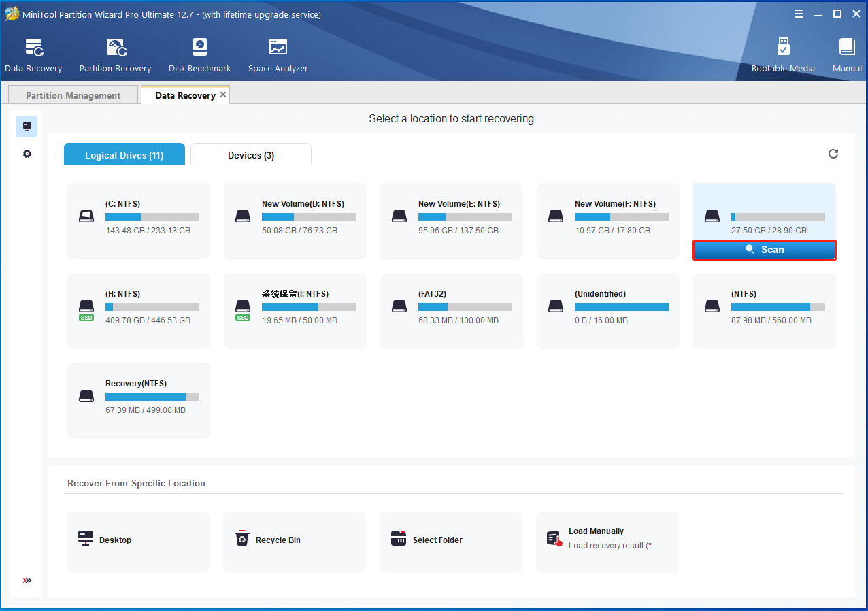Click the (H: NTFS) label
Screen dimensions: 868x611
(x=122, y=293)
